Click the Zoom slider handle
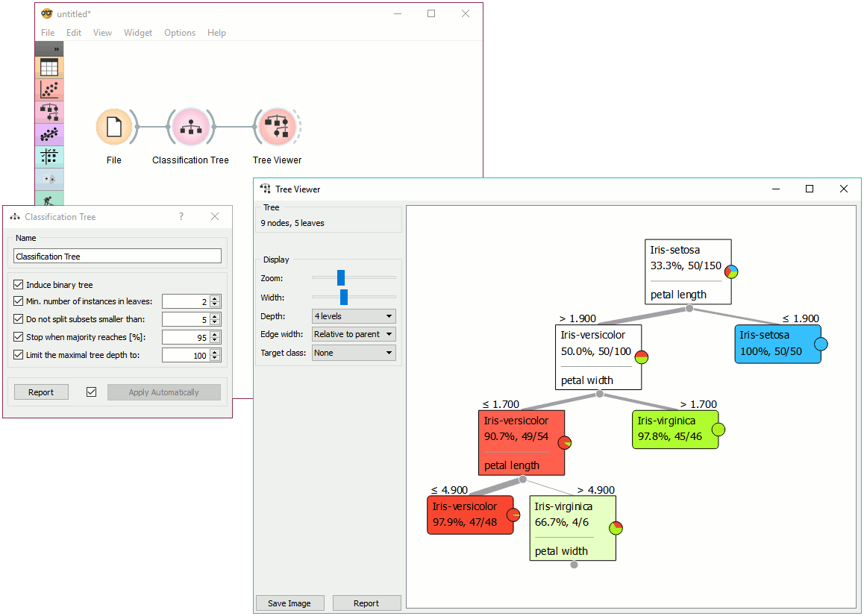Image resolution: width=864 pixels, height=616 pixels. tap(341, 277)
